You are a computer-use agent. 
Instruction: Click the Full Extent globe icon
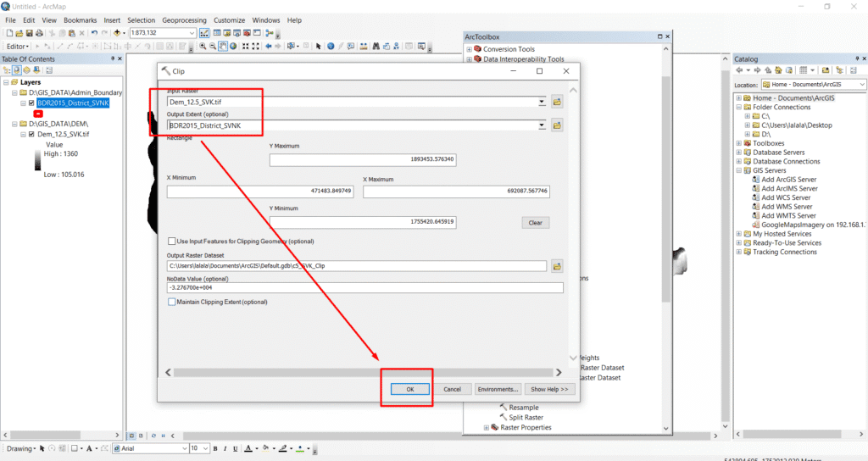[x=233, y=47]
